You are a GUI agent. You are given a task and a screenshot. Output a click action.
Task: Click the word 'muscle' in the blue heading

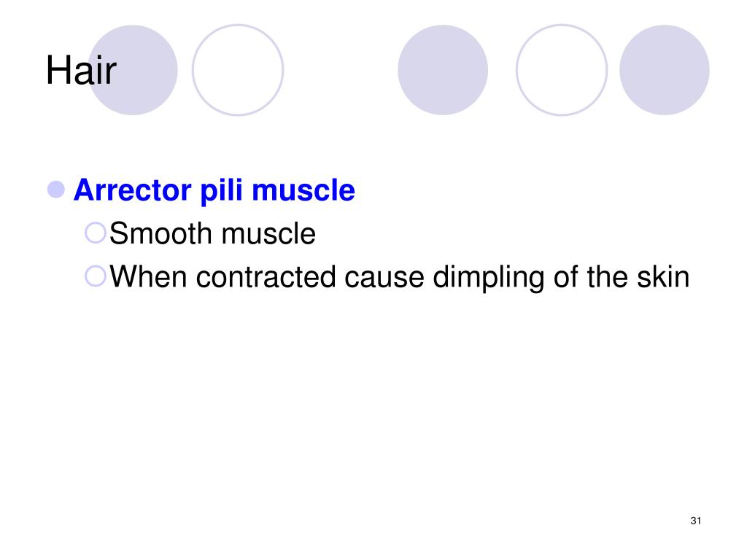303,190
